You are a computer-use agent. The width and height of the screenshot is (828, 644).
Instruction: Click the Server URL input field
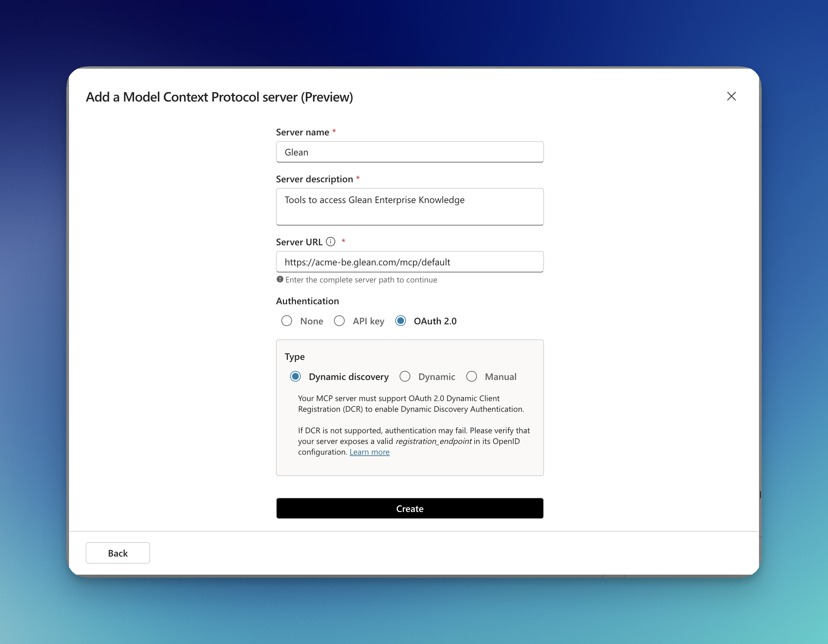pyautogui.click(x=410, y=262)
